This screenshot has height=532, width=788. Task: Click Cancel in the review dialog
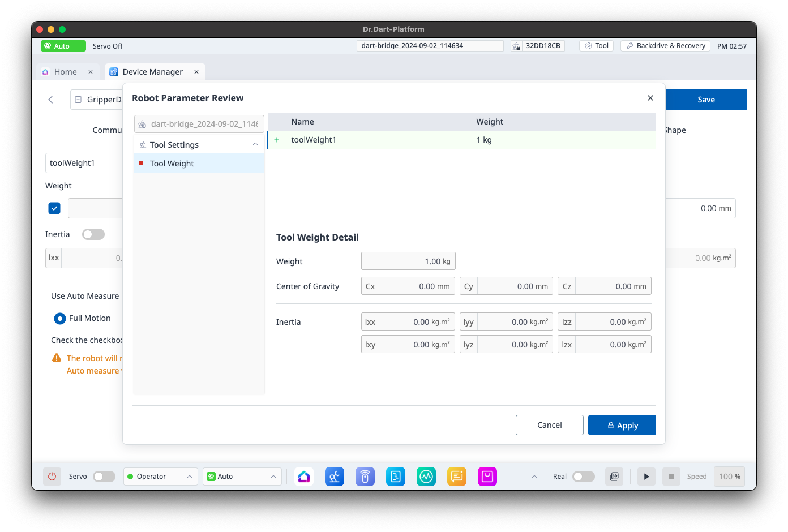(549, 425)
